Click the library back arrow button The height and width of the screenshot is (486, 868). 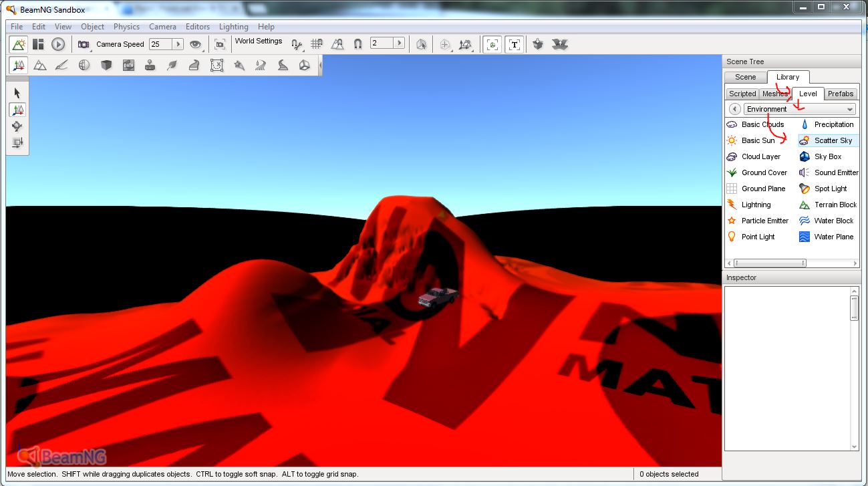[734, 109]
